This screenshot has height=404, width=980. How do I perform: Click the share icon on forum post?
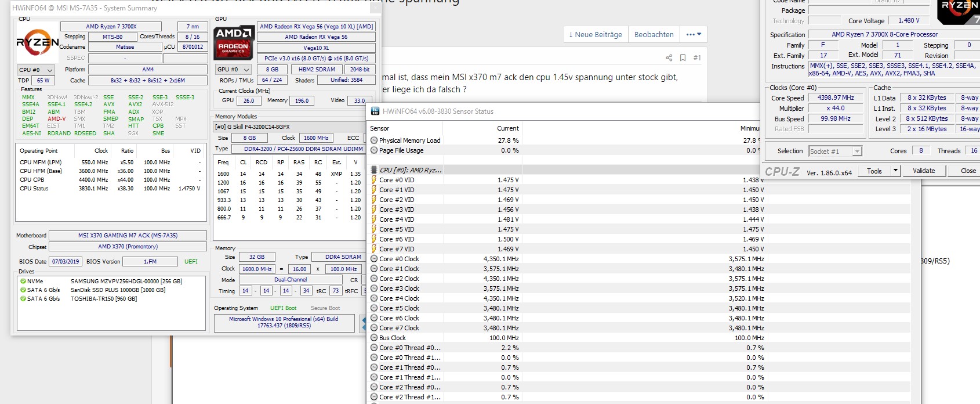669,57
